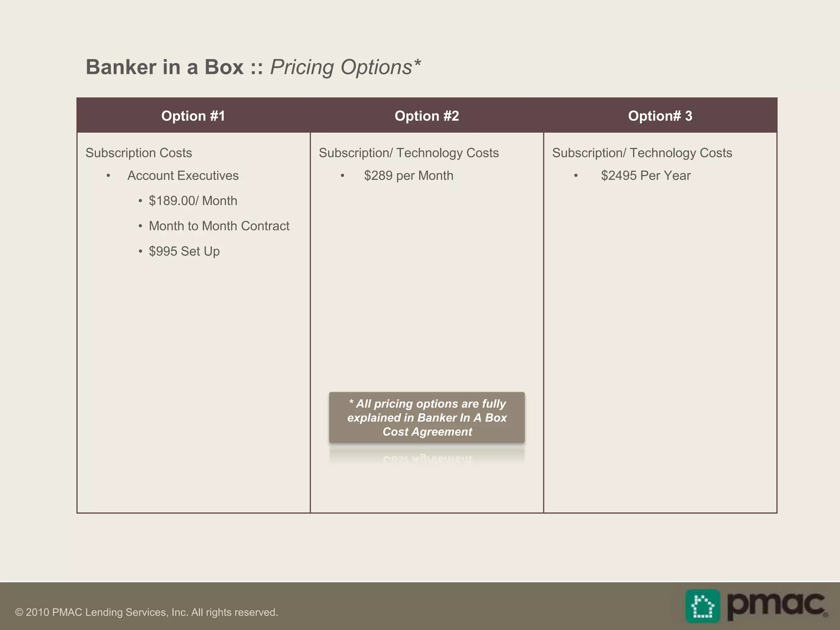840x630 pixels.
Task: Select 'Month to Month Contract' text
Action: pyautogui.click(x=219, y=226)
